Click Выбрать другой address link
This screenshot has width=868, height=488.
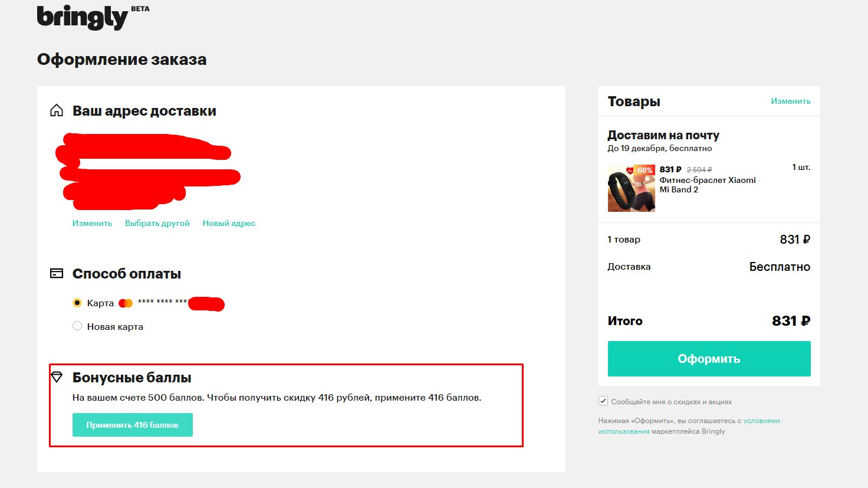pos(157,223)
